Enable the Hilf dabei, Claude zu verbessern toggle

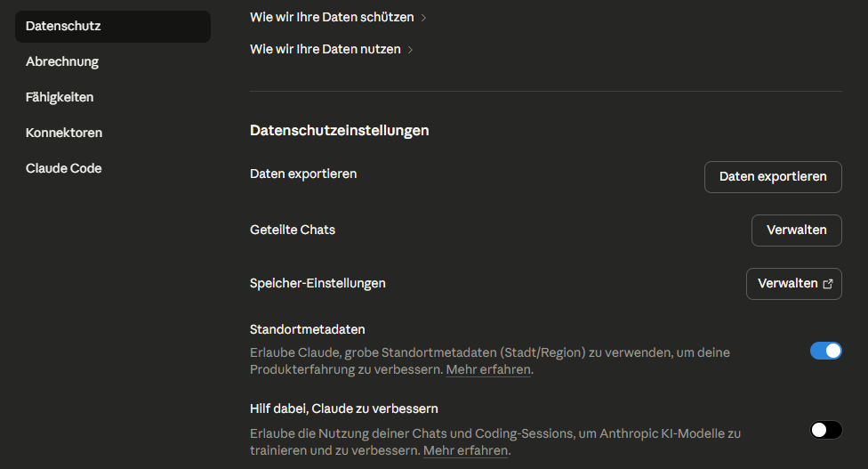pyautogui.click(x=825, y=430)
